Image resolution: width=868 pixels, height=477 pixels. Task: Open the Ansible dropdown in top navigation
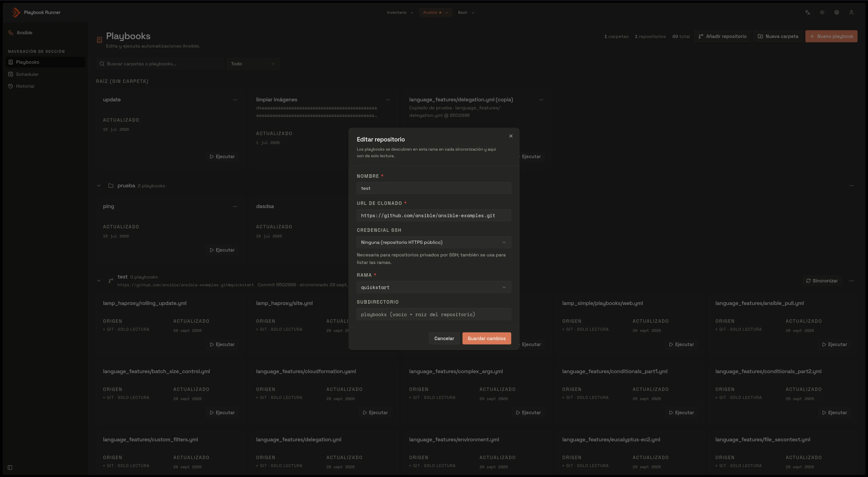(x=435, y=13)
